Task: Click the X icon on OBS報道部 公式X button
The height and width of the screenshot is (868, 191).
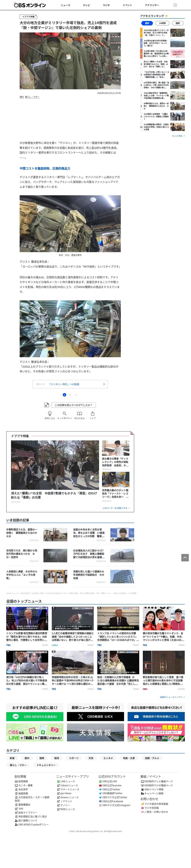Action: [x=80, y=717]
